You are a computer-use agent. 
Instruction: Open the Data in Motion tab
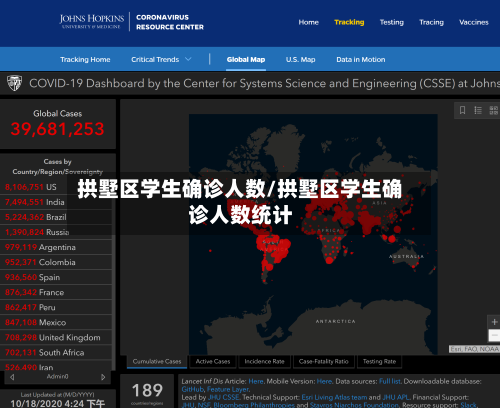pos(361,59)
